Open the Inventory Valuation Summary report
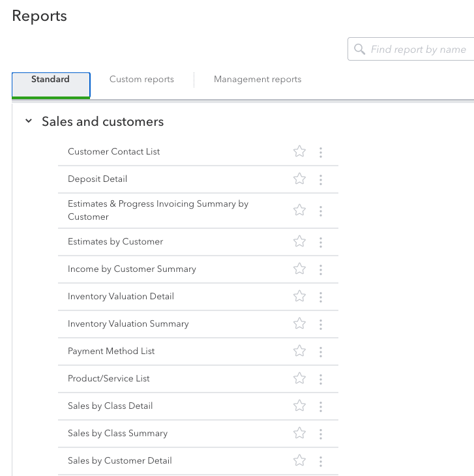The height and width of the screenshot is (476, 474). pos(128,323)
